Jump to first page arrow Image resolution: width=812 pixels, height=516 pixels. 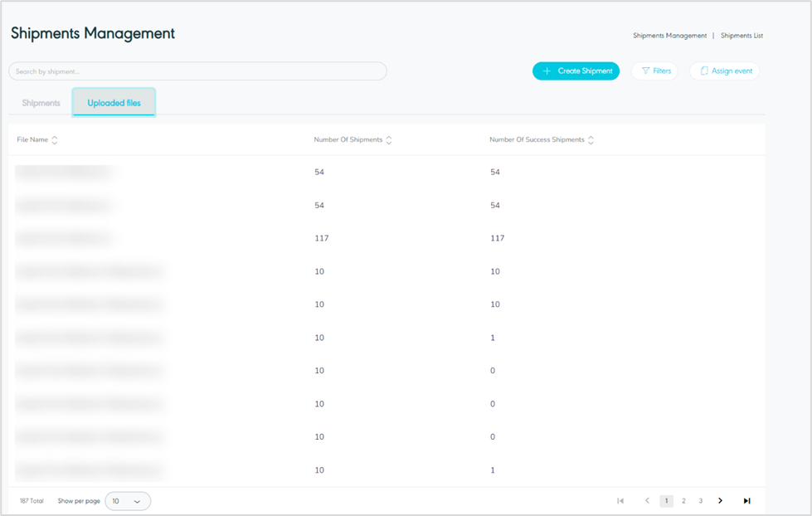pyautogui.click(x=620, y=501)
